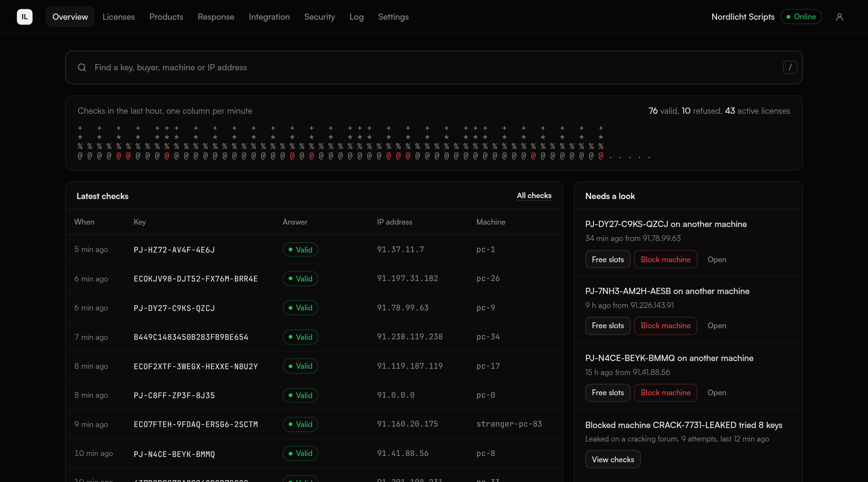Block machine for PJ-DY27-C9KS-QZCJ alert
This screenshot has width=868, height=482.
(665, 259)
